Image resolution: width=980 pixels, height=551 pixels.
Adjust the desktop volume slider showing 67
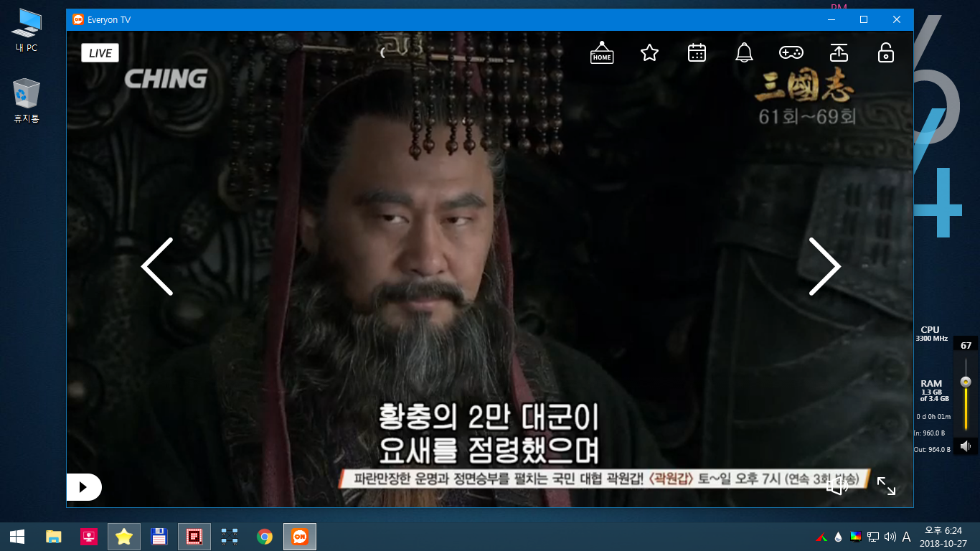[x=966, y=381]
